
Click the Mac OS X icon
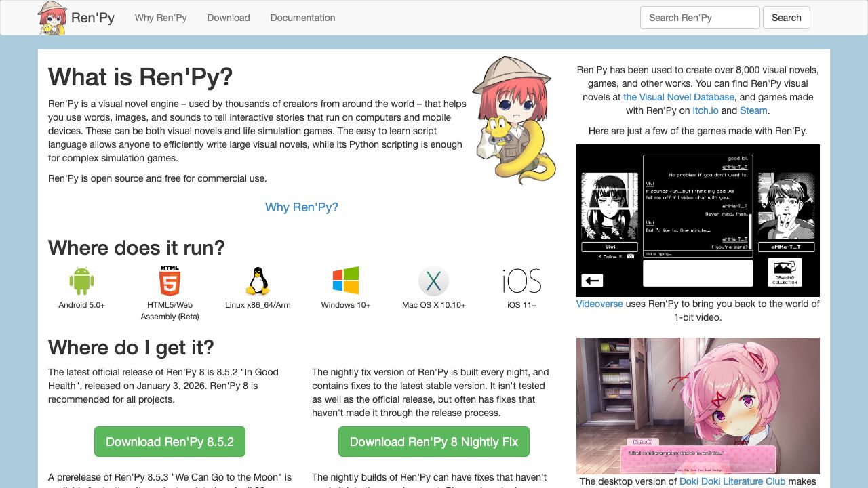tap(434, 281)
